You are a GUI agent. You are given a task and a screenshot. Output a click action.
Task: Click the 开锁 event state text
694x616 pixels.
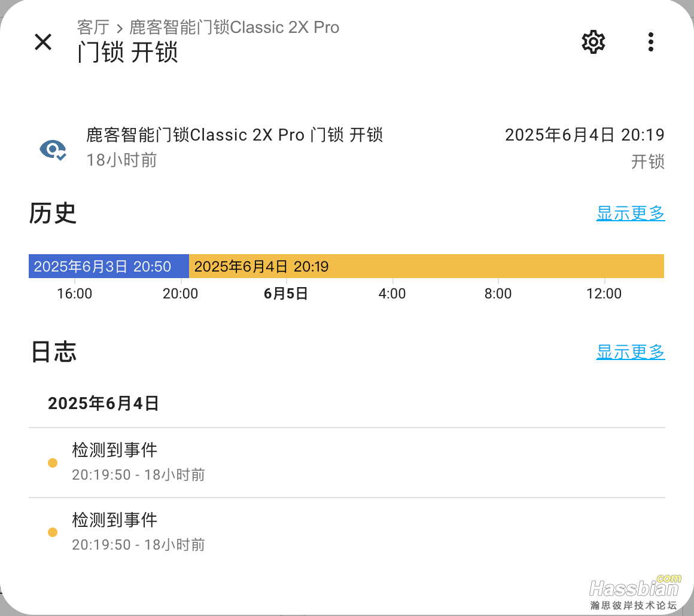pos(648,161)
